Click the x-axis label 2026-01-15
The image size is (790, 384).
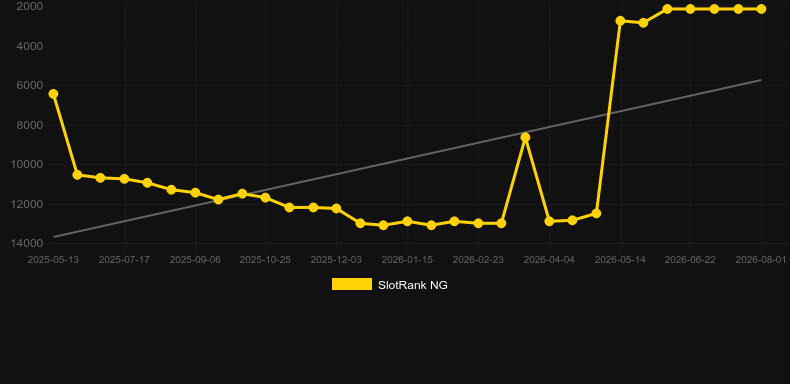pyautogui.click(x=407, y=260)
